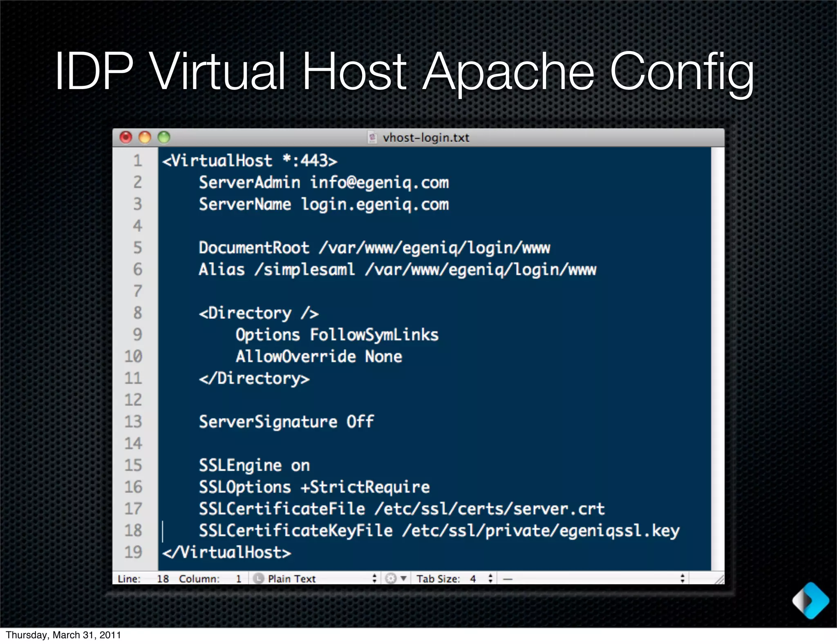Screen dimensions: 837x644
Task: Click 'ServerAdmin info@egeniq.com' line
Action: click(324, 183)
